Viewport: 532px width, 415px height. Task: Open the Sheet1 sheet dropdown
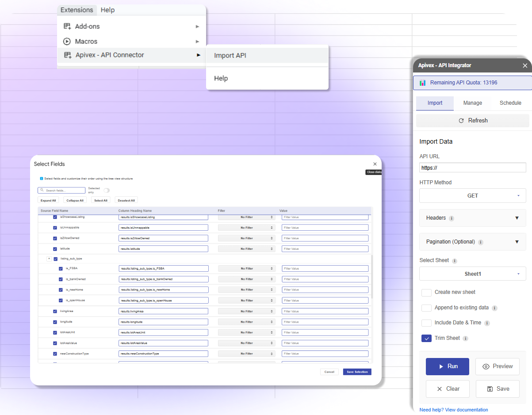pos(473,274)
